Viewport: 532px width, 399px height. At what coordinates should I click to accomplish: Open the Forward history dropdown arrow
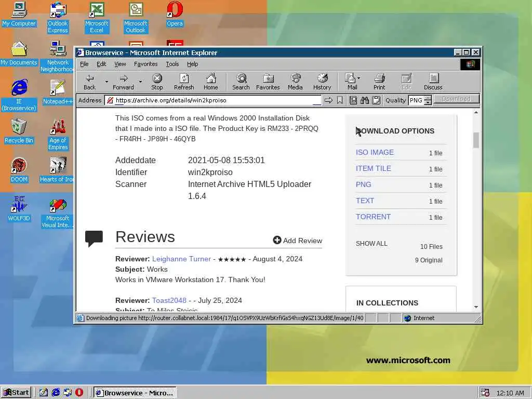(x=140, y=82)
